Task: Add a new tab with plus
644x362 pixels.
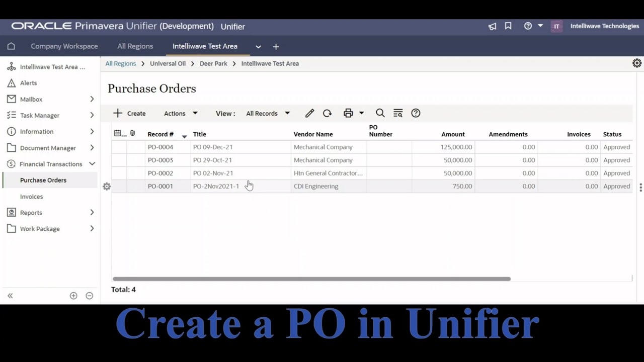Action: click(x=276, y=47)
